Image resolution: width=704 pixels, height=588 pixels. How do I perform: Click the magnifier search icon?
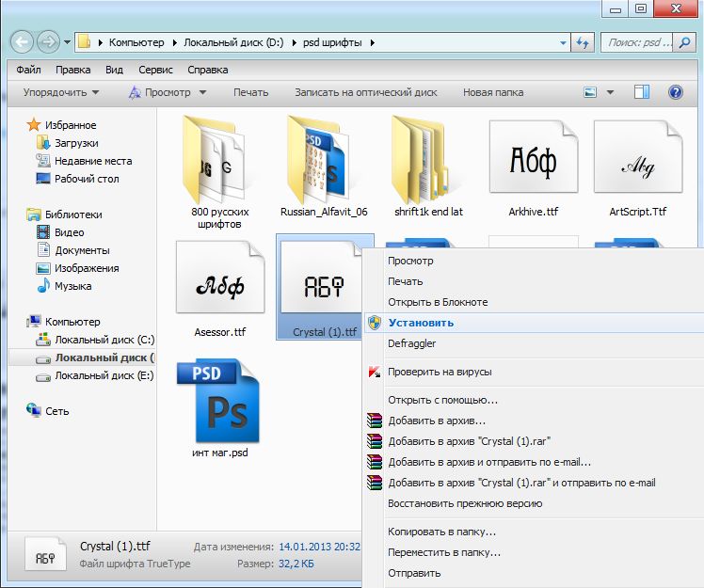coord(684,43)
